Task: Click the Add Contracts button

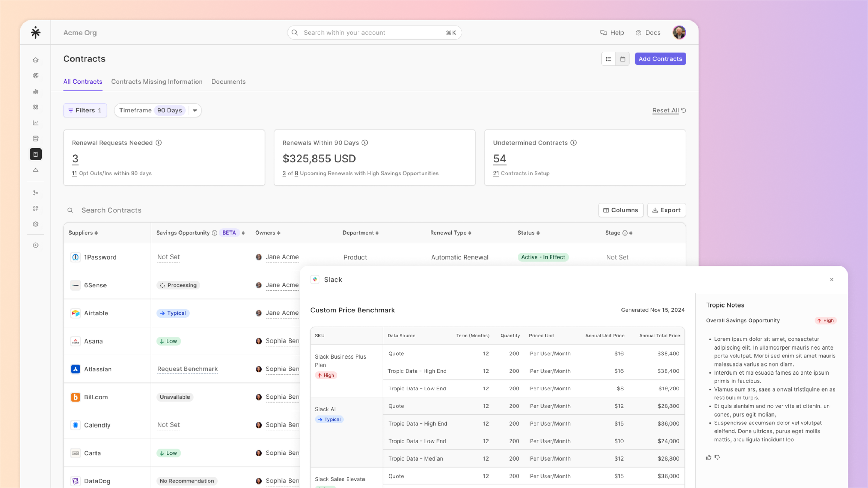Action: point(660,59)
